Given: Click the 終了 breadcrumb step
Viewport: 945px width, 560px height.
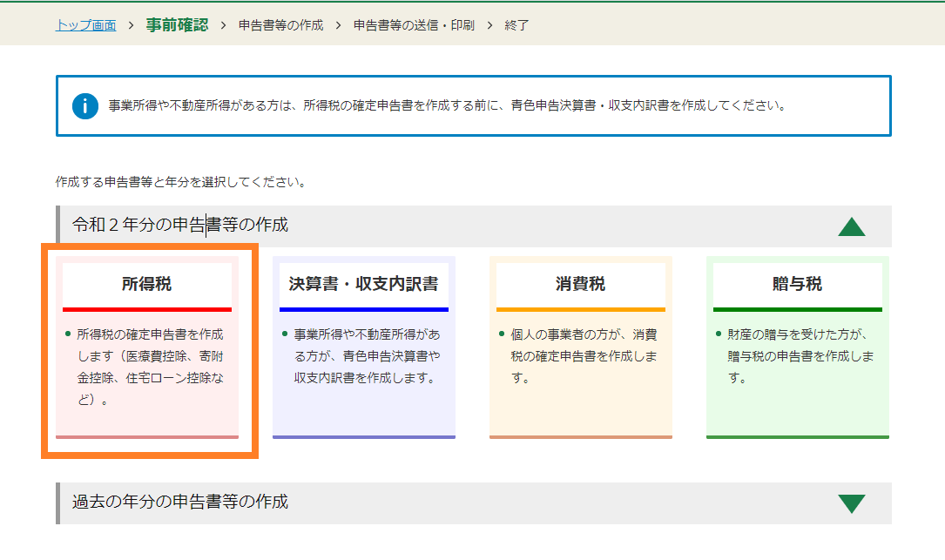Looking at the screenshot, I should point(516,25).
